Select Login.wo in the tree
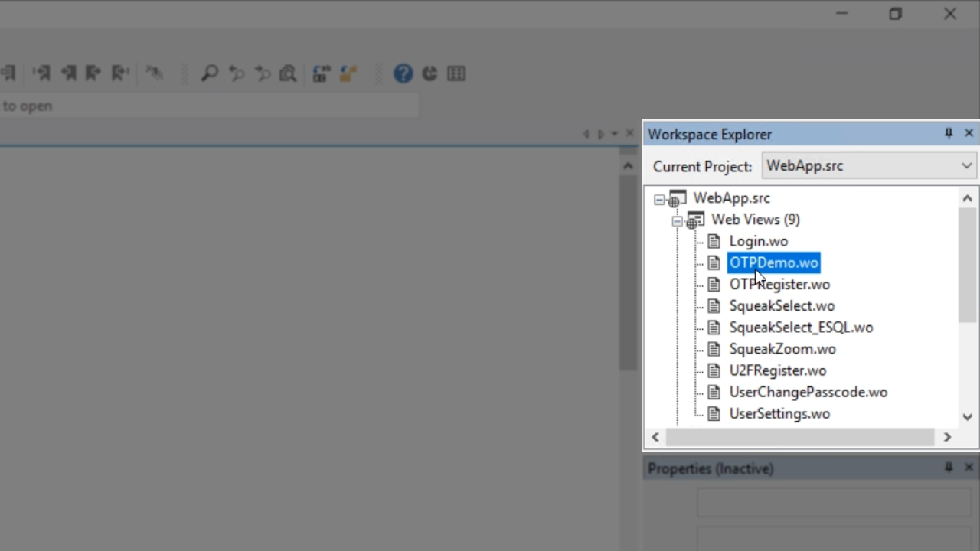This screenshot has height=551, width=980. coord(758,241)
